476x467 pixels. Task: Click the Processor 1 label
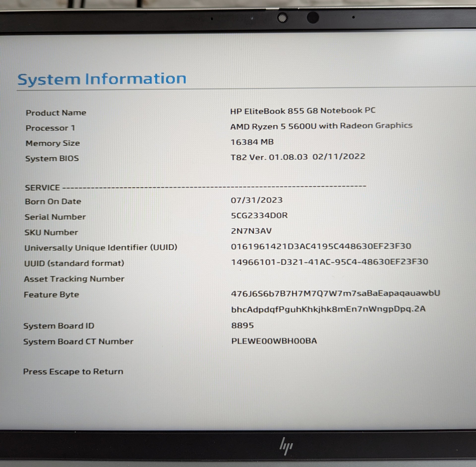[x=50, y=128]
